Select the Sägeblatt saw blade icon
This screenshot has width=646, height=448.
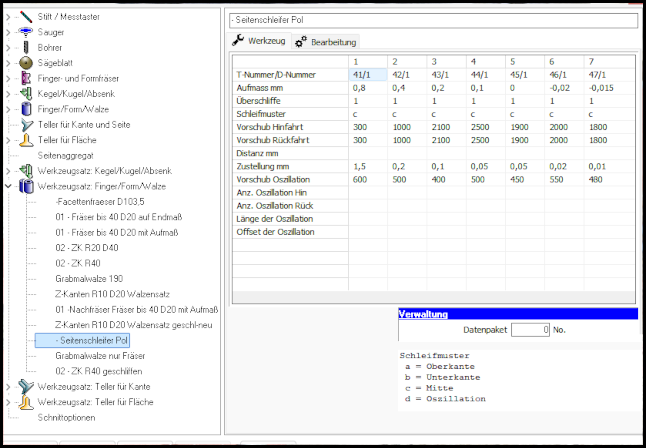(26, 63)
